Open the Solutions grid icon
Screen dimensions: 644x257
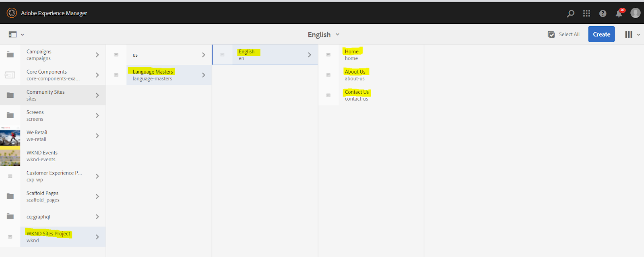coord(586,13)
